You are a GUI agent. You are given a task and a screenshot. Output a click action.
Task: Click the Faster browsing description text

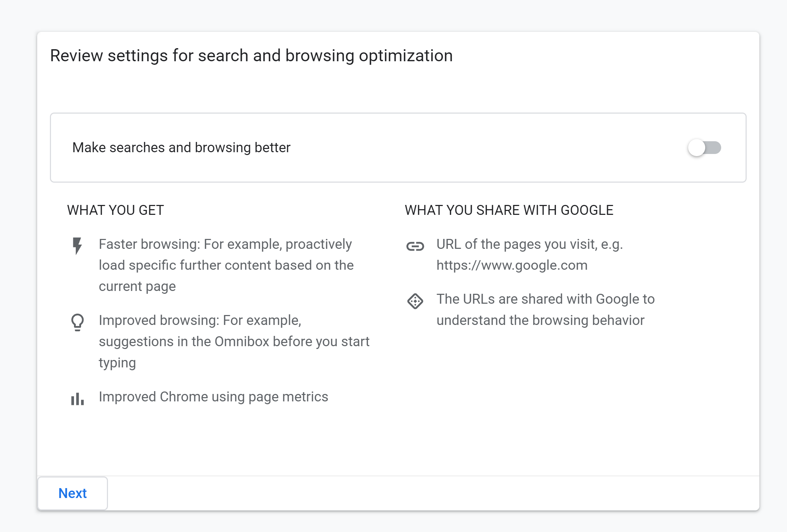(226, 265)
